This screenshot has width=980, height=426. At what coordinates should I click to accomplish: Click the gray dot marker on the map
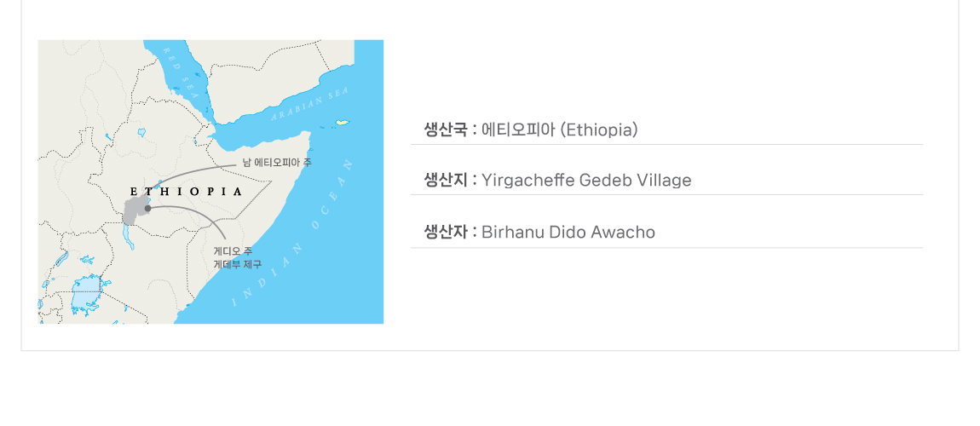click(x=147, y=208)
